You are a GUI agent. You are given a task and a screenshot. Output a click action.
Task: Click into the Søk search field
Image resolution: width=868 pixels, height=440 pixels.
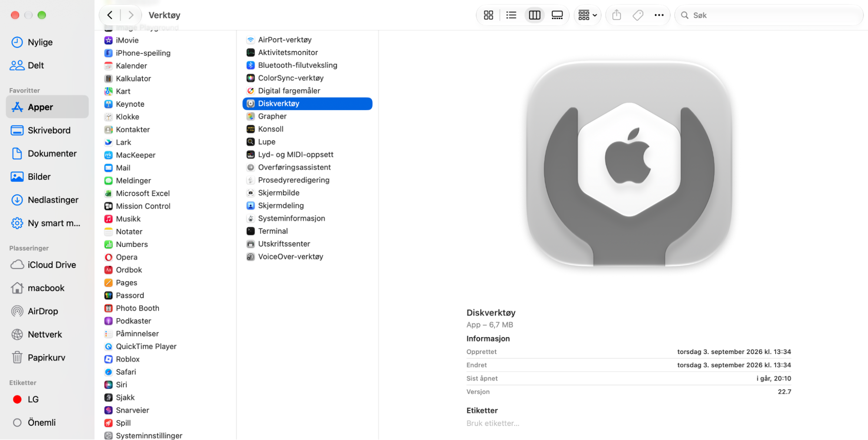pos(769,15)
